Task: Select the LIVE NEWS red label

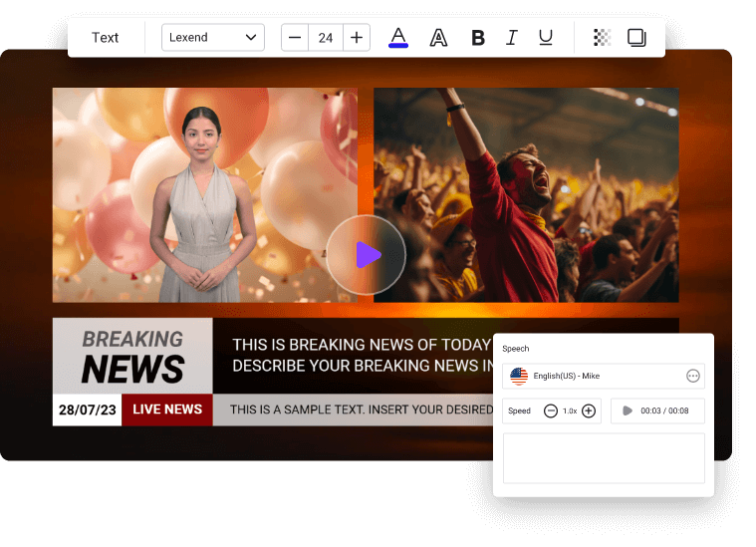Action: click(167, 410)
